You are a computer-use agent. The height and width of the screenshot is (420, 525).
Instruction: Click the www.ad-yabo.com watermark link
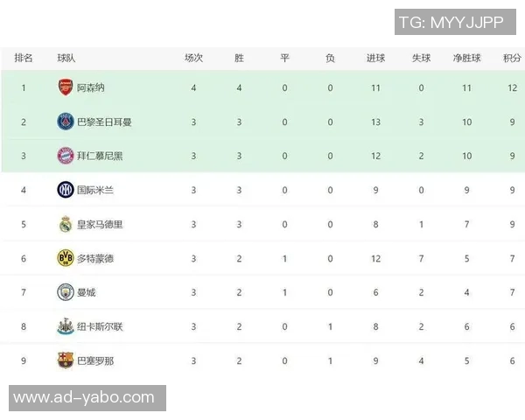click(x=85, y=398)
